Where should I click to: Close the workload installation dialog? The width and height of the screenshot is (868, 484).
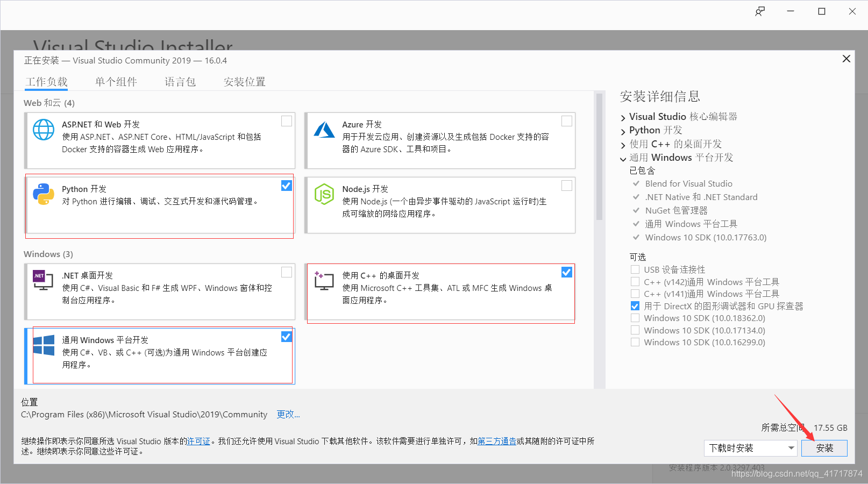[x=846, y=59]
